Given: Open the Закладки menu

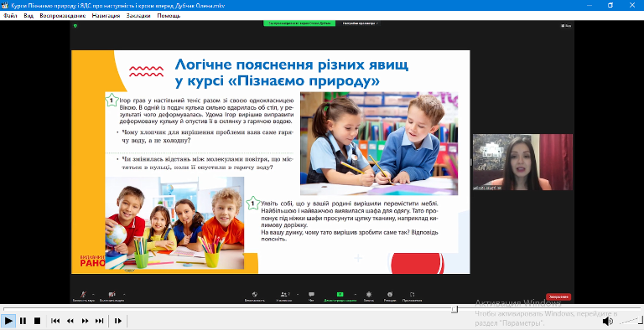Looking at the screenshot, I should point(138,16).
